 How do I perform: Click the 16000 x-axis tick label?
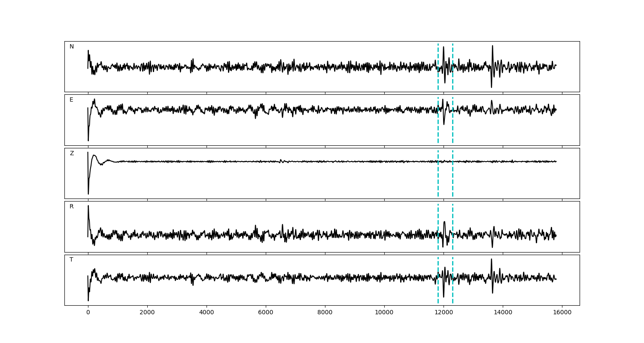(562, 313)
